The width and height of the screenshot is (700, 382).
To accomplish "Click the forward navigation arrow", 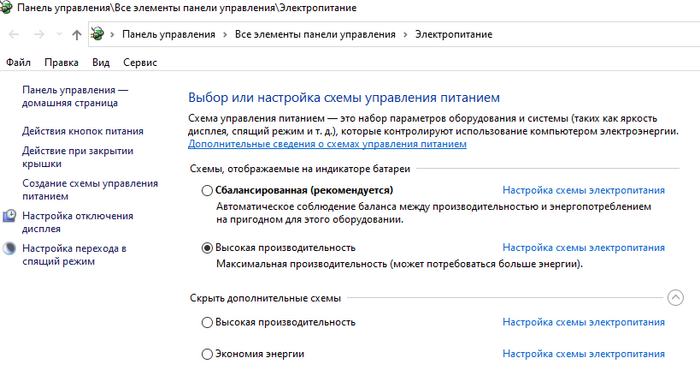I will pos(39,34).
